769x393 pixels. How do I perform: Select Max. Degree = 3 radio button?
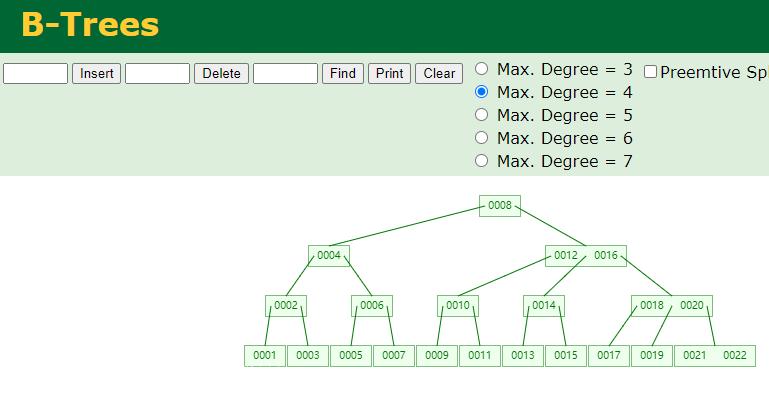[x=482, y=69]
